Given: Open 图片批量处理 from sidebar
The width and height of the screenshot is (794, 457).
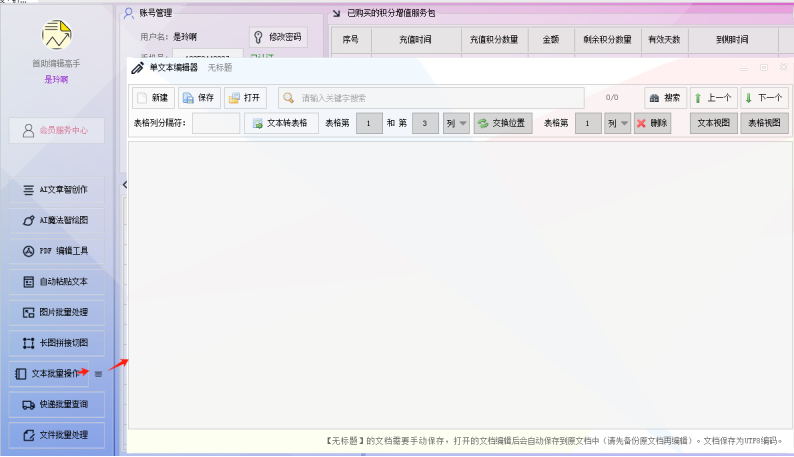Looking at the screenshot, I should (57, 313).
